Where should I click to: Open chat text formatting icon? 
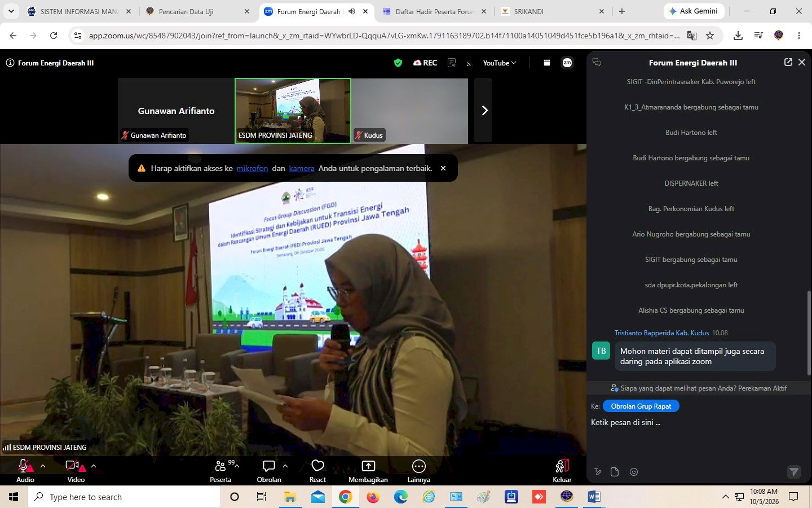pyautogui.click(x=598, y=472)
